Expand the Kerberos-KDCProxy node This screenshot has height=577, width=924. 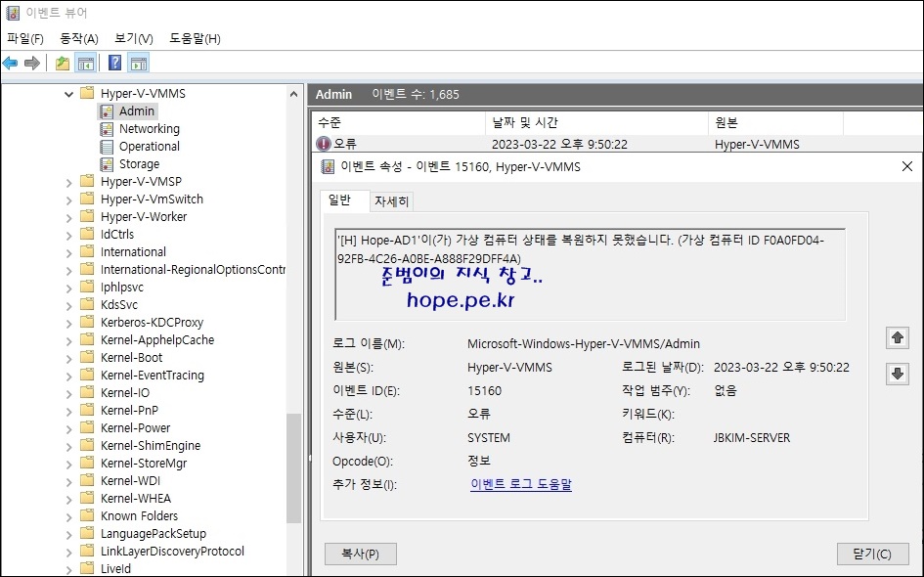point(69,324)
